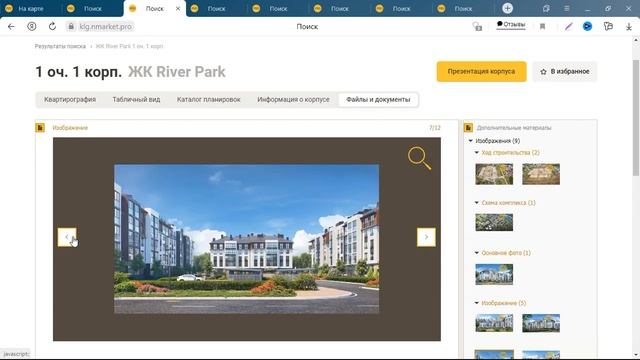Click the Поиск page title in address bar
The height and width of the screenshot is (360, 640).
click(x=307, y=27)
